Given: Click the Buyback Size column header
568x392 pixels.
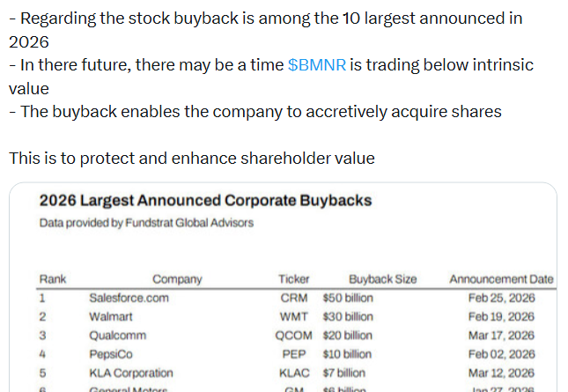Looking at the screenshot, I should point(382,279).
